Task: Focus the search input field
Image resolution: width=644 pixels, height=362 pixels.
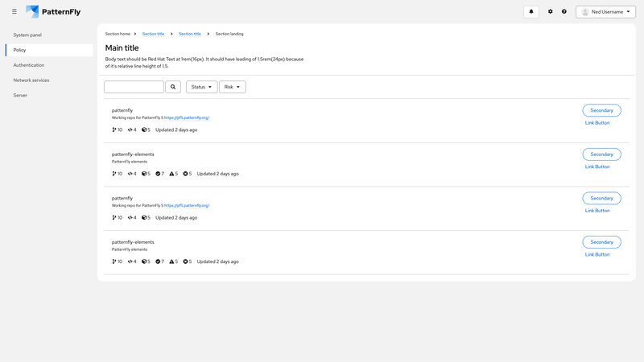Action: pos(134,87)
